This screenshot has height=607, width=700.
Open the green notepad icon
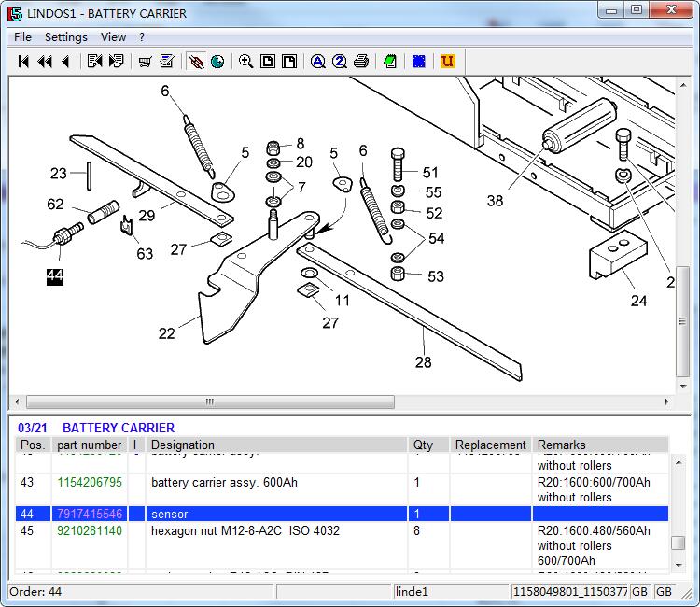click(390, 62)
